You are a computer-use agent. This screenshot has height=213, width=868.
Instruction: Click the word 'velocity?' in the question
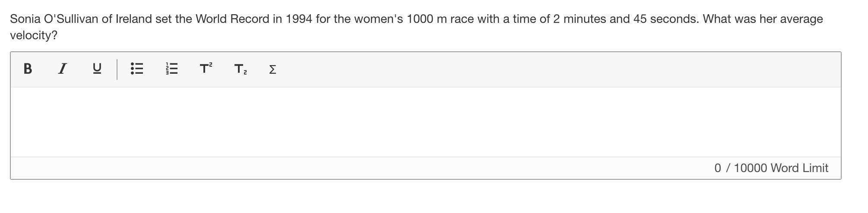(x=34, y=35)
